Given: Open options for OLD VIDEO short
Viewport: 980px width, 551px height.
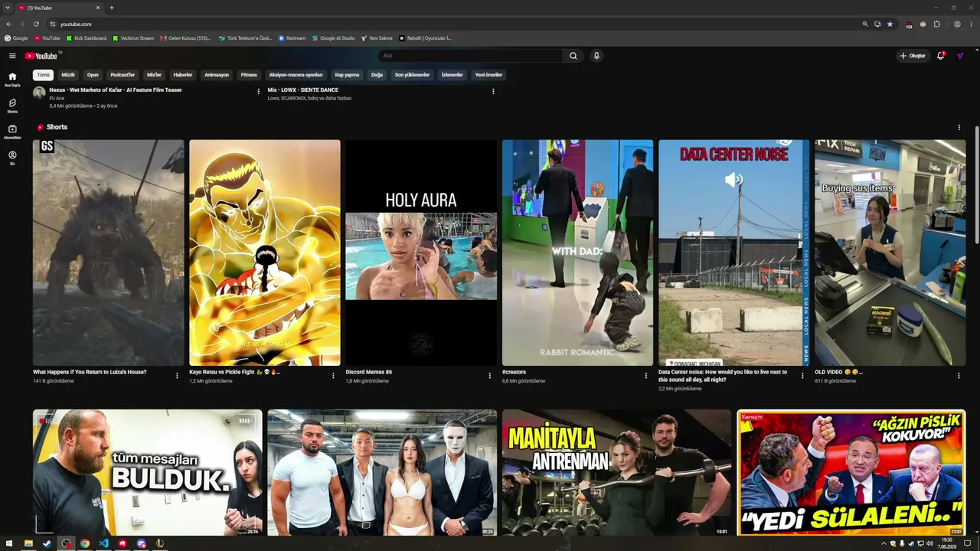Looking at the screenshot, I should tap(959, 376).
